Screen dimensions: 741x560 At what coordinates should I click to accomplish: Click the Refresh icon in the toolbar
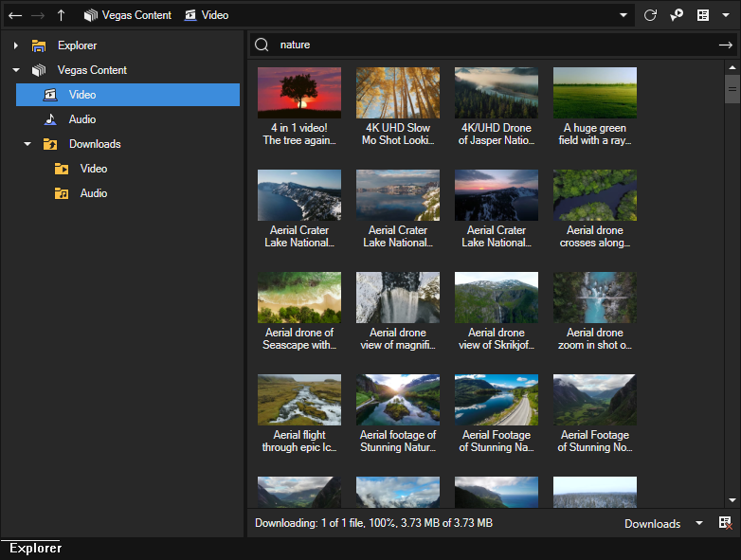pyautogui.click(x=650, y=15)
